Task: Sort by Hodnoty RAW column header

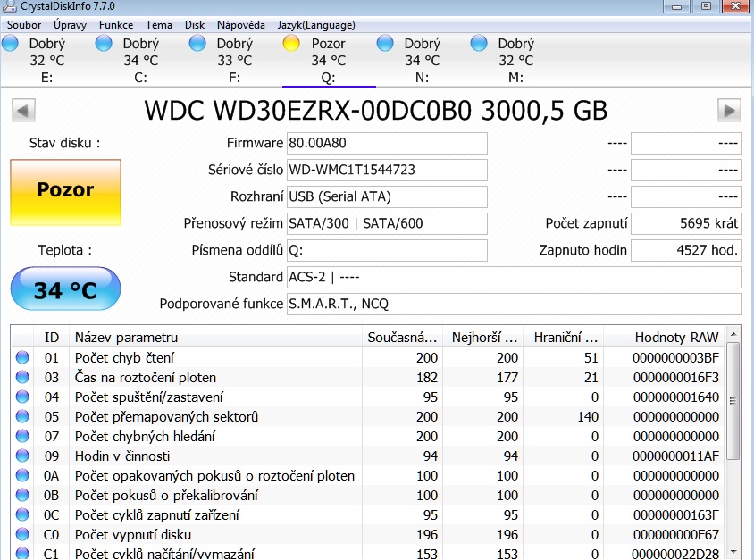Action: (x=665, y=338)
